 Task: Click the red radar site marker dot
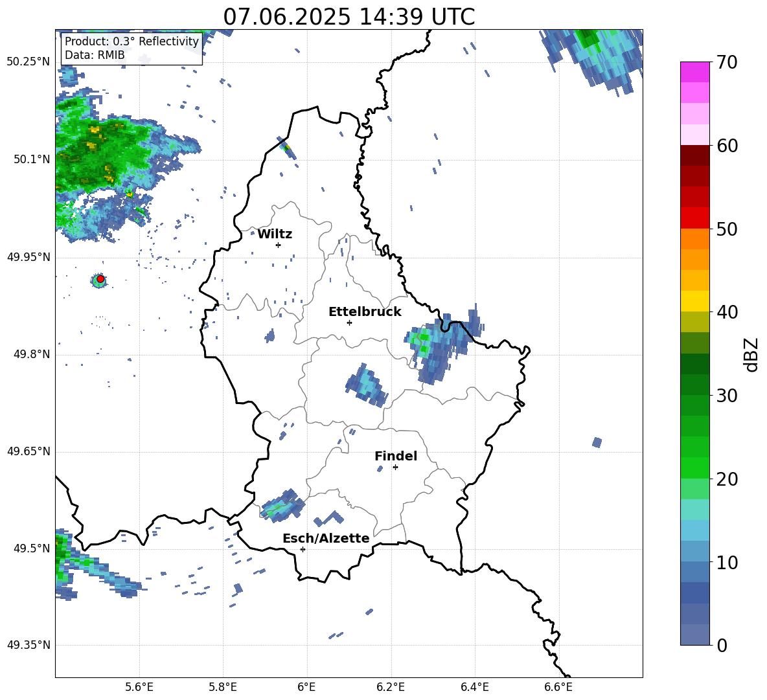coord(100,279)
